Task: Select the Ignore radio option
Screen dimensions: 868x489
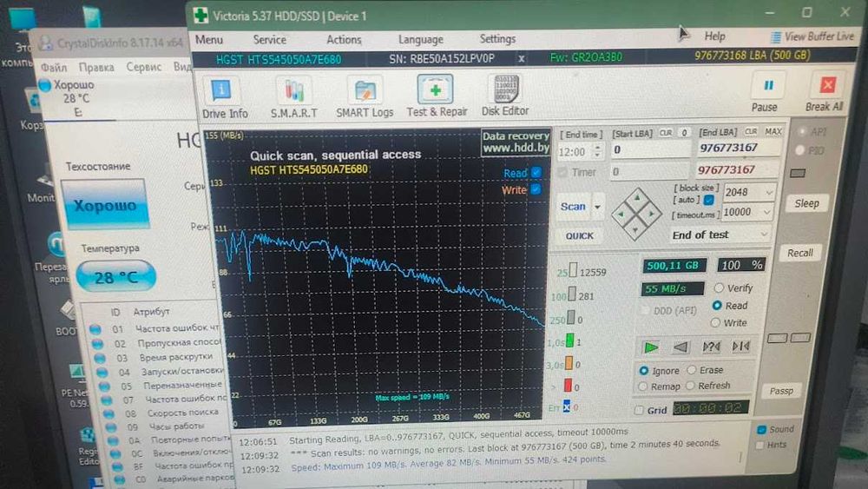Action: click(644, 371)
